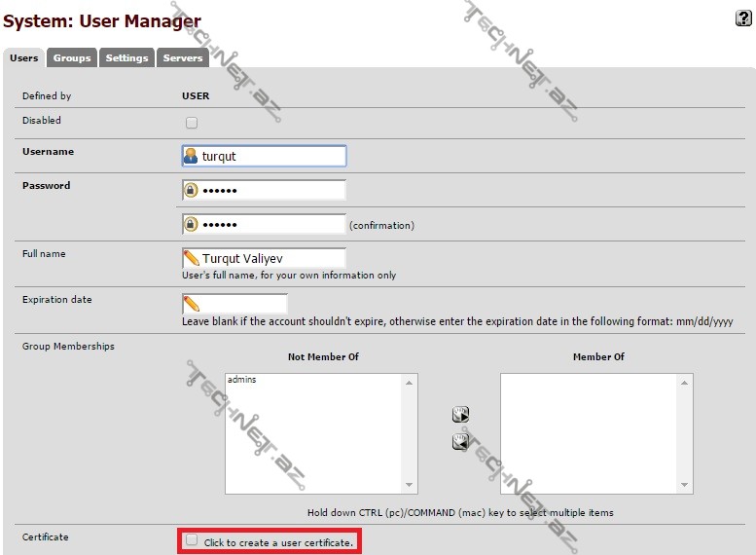756x555 pixels.
Task: Click the user icon in Username field
Action: coord(191,156)
